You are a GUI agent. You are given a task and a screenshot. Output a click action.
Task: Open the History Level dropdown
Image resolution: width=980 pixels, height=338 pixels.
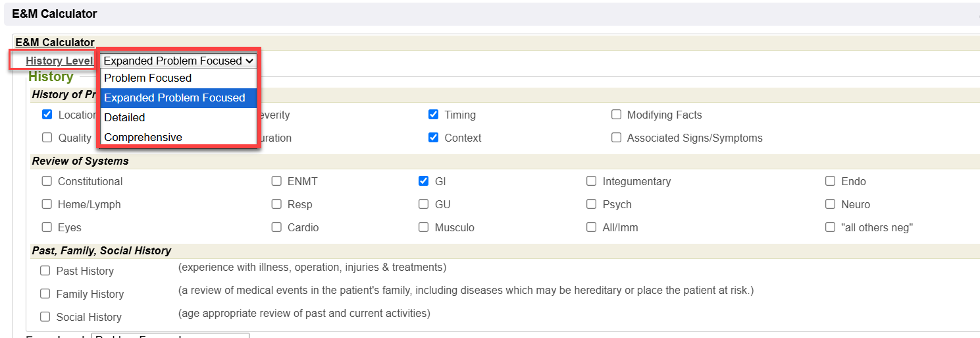178,61
